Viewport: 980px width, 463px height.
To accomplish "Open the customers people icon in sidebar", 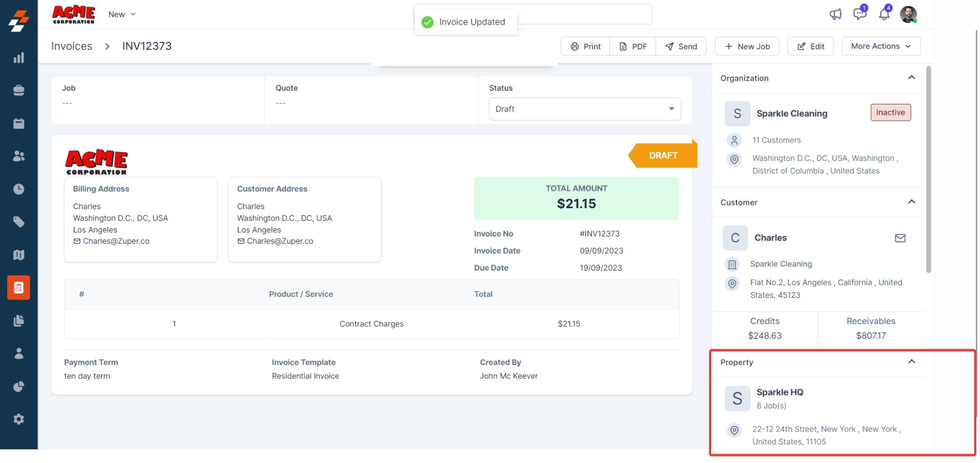I will pos(19,156).
